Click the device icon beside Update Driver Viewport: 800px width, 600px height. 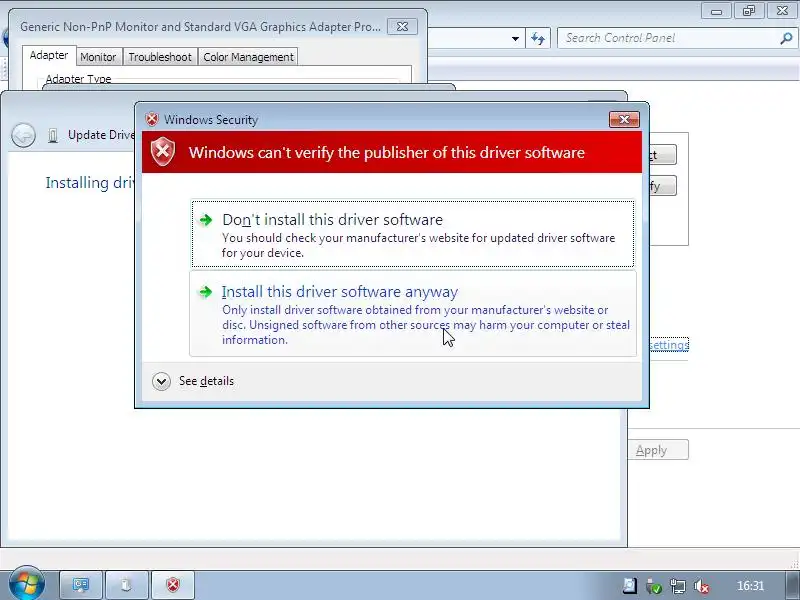tap(53, 136)
